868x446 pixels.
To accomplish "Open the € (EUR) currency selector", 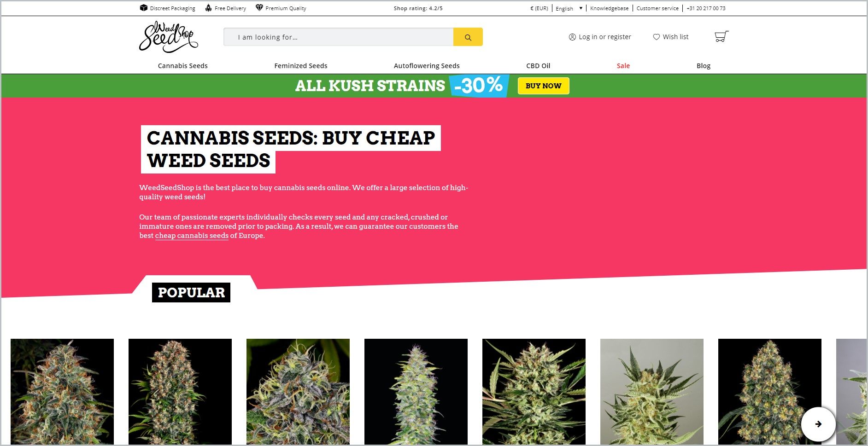I will tap(539, 8).
